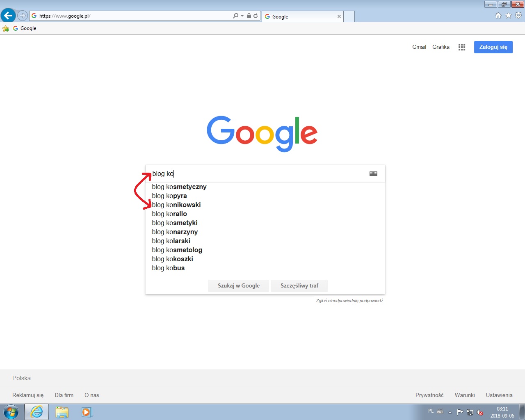525x420 pixels.
Task: Open the address bar autocomplete dropdown arrow
Action: [242, 16]
